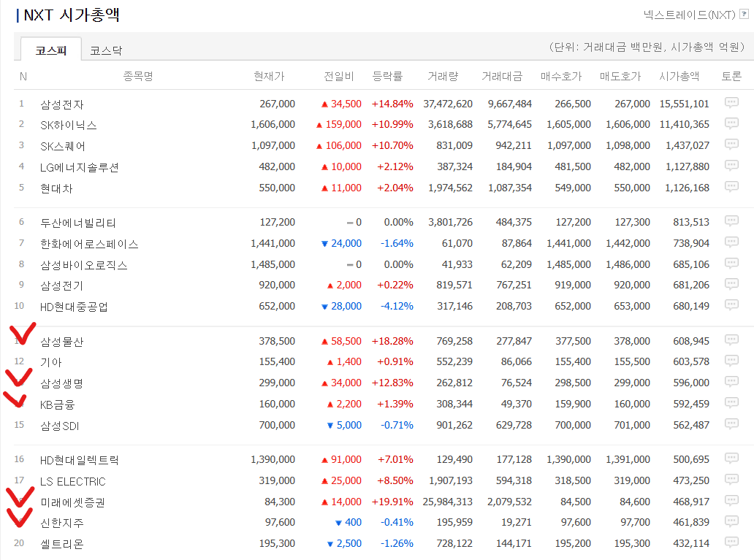Open discussion icon for 두산에너빌리티
This screenshot has width=754, height=560.
point(731,222)
